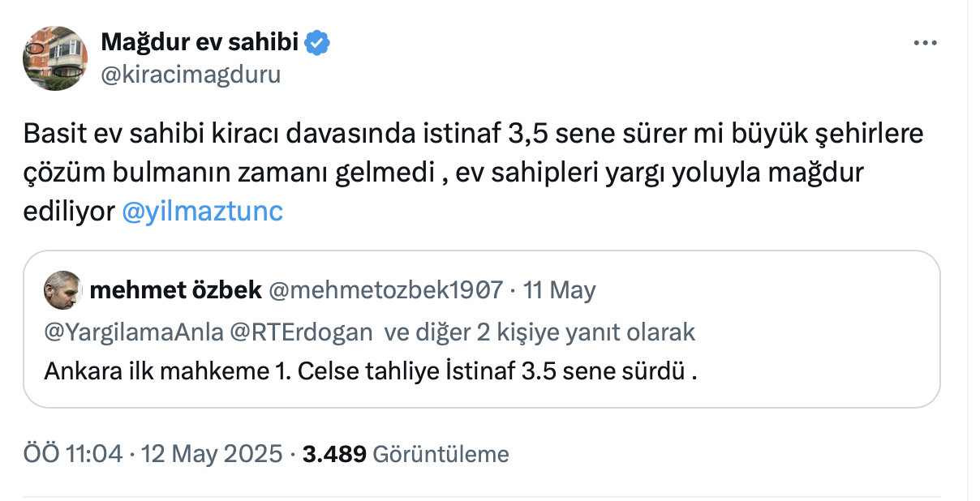
Task: Click mehmet özbek's small avatar photo
Action: (x=62, y=290)
